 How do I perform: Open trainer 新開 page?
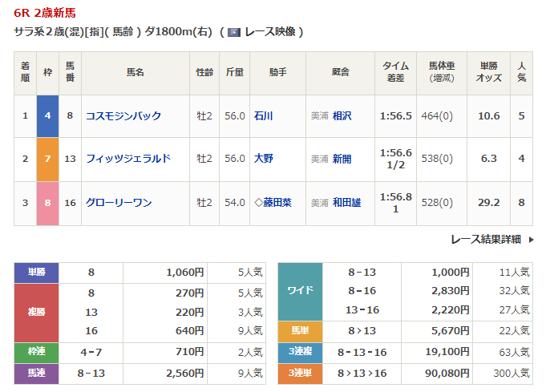coord(342,159)
